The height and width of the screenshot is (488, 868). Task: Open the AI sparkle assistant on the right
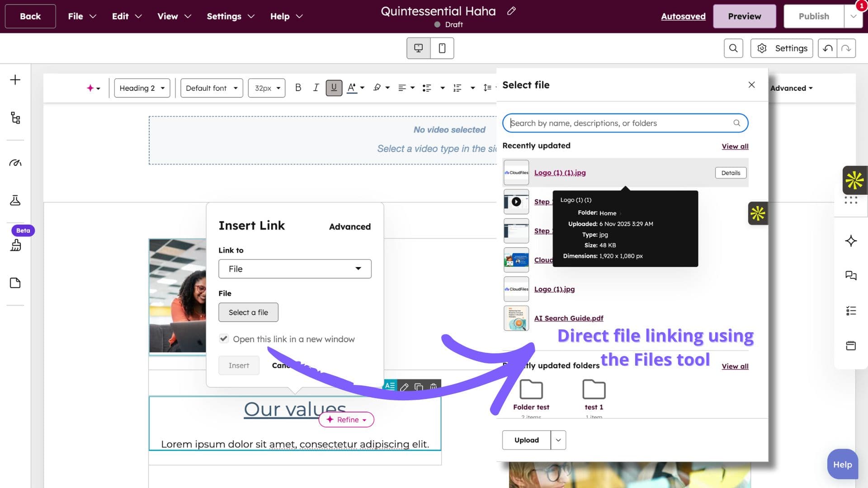click(851, 241)
